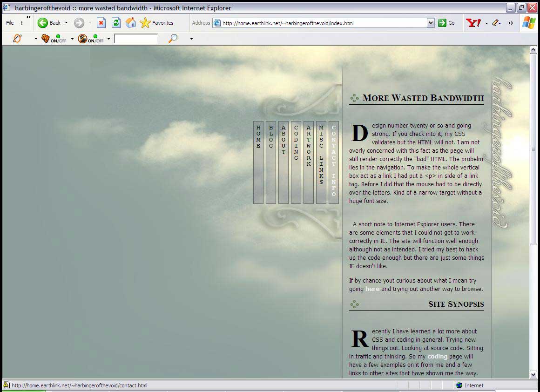Stop loading with the red X icon
This screenshot has height=392, width=540.
101,23
